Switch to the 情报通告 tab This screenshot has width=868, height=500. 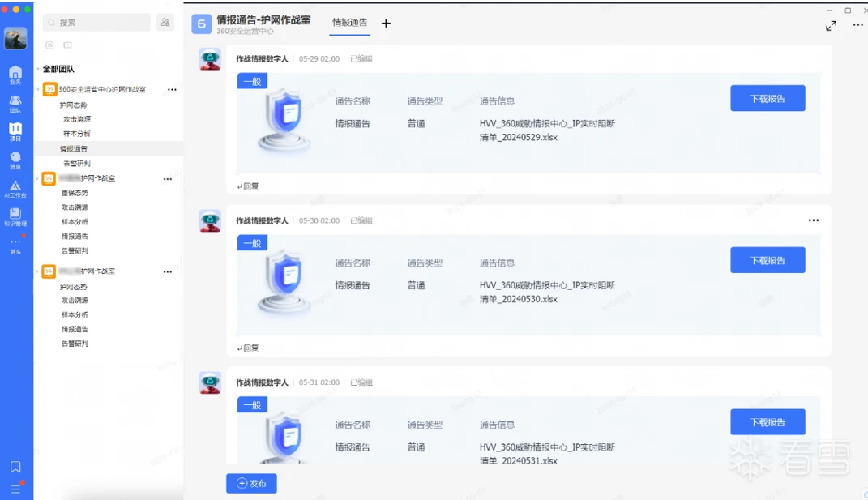pyautogui.click(x=349, y=23)
